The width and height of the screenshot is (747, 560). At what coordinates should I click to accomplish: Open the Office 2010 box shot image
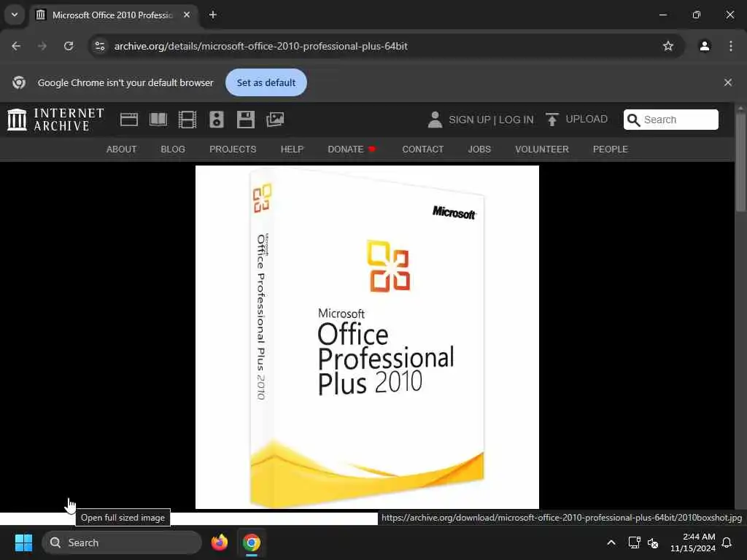coord(368,337)
